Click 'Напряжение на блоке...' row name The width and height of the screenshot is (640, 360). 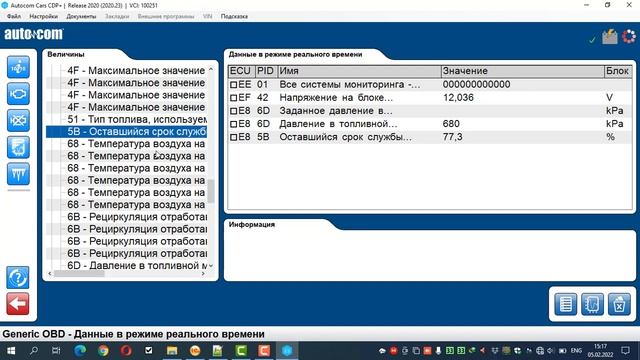[x=336, y=98]
